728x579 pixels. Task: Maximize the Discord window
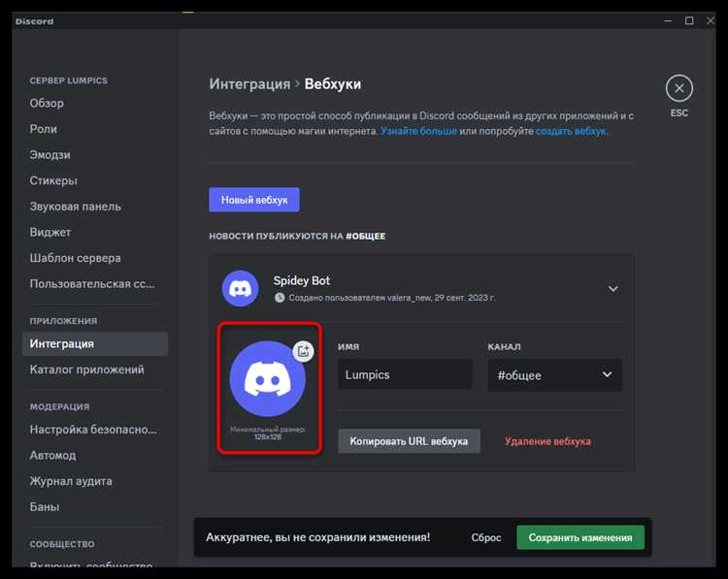[689, 21]
